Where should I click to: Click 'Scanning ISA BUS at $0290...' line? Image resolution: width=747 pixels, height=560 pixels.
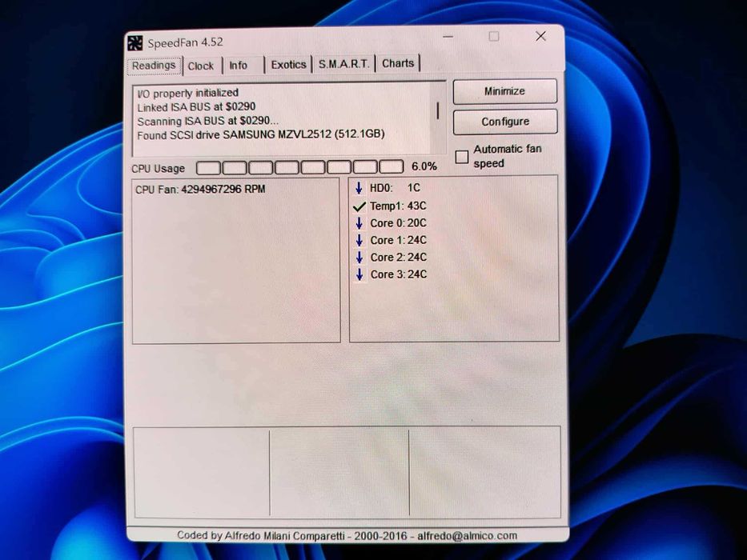(x=207, y=122)
